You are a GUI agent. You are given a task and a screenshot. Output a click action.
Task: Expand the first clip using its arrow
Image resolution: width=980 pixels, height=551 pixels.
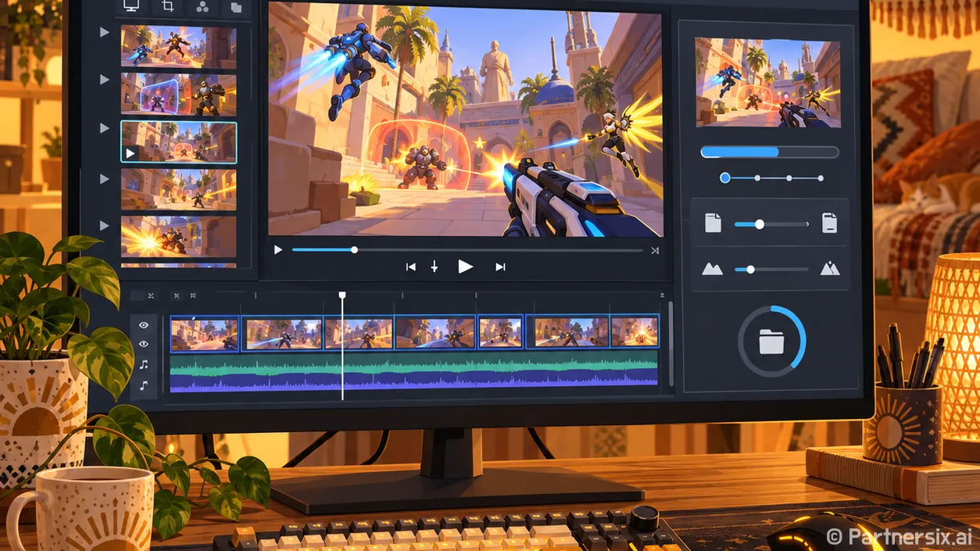pos(105,33)
